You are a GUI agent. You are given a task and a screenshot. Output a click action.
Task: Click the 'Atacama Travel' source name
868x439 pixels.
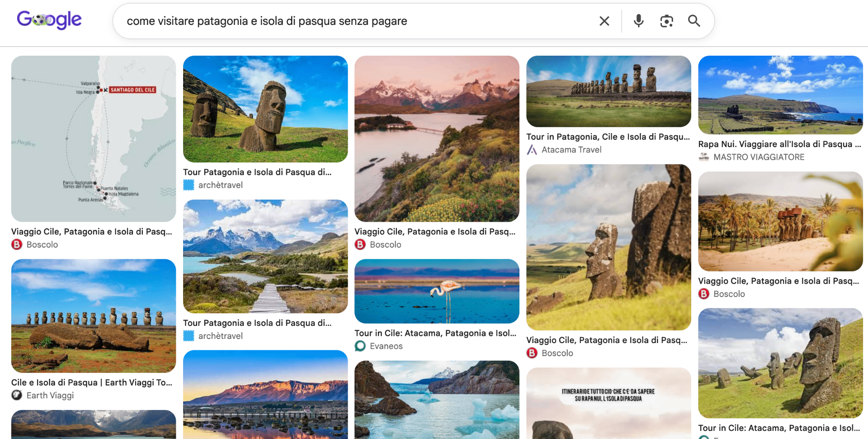(571, 150)
